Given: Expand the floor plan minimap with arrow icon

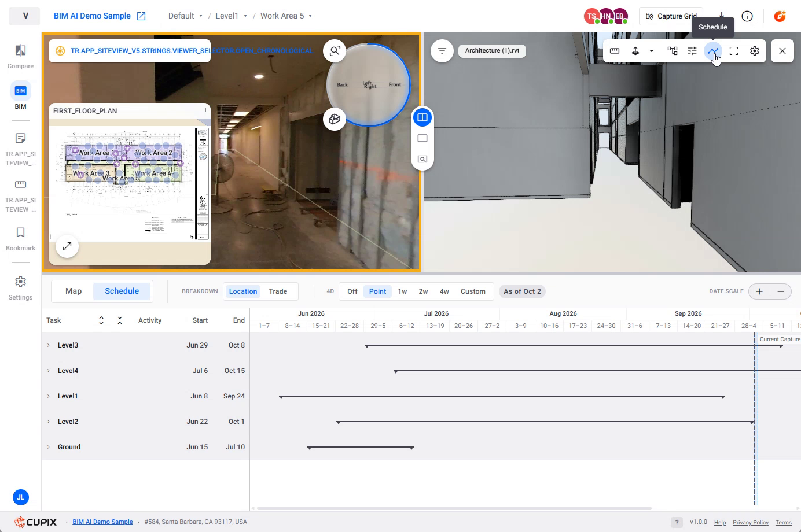Looking at the screenshot, I should coord(67,246).
